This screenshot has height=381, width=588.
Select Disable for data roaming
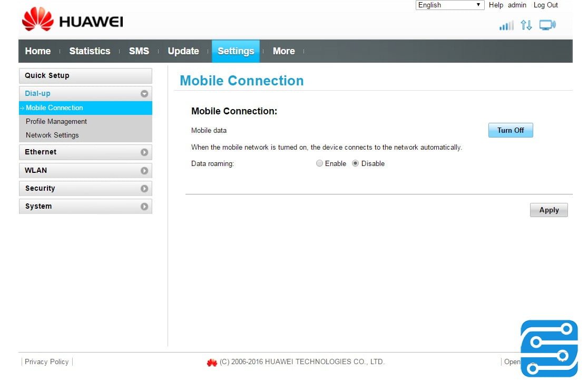[356, 164]
